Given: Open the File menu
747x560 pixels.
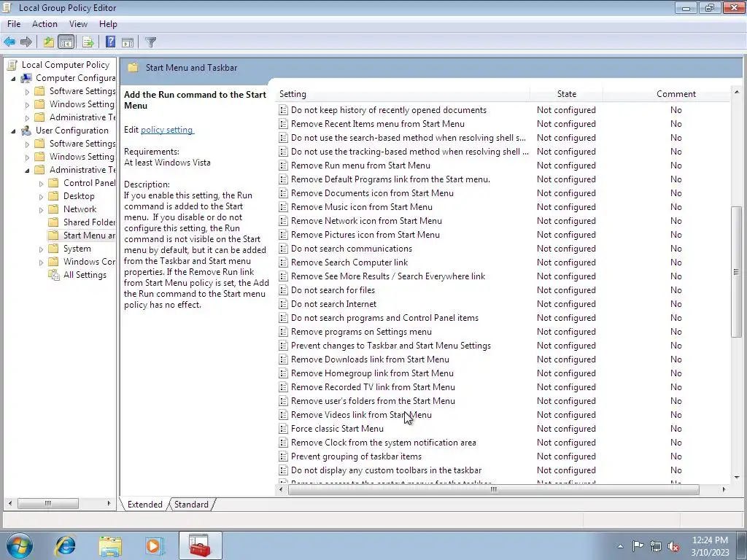Looking at the screenshot, I should point(14,24).
